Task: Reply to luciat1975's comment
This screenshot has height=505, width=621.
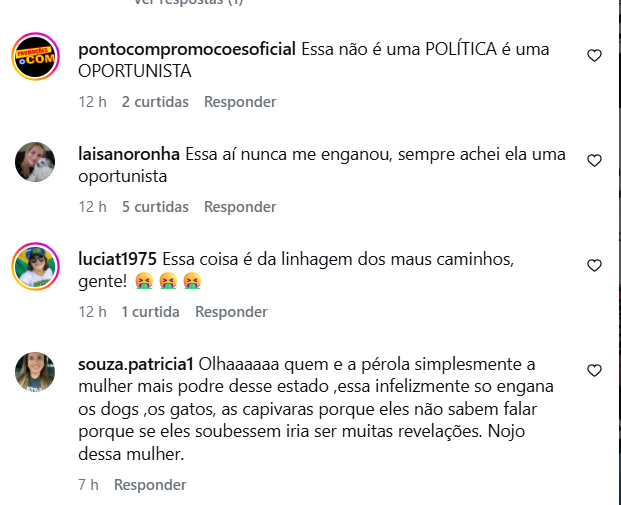Action: (231, 312)
